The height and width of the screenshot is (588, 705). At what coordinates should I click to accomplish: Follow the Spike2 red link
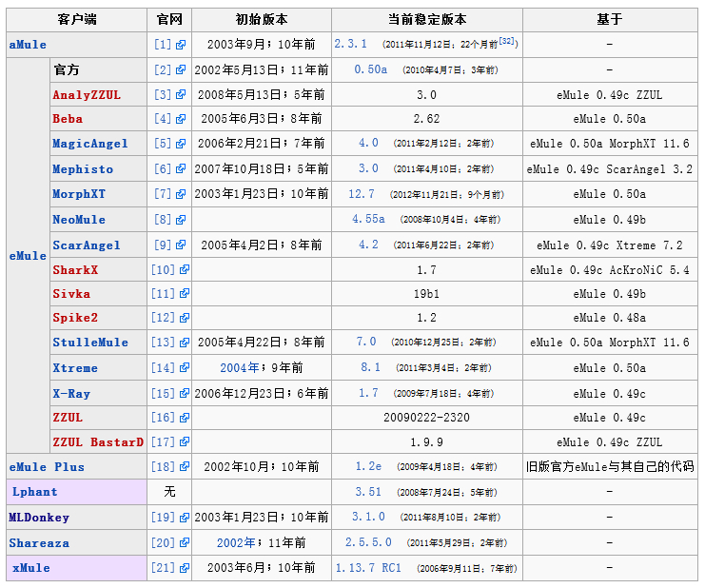coord(75,318)
